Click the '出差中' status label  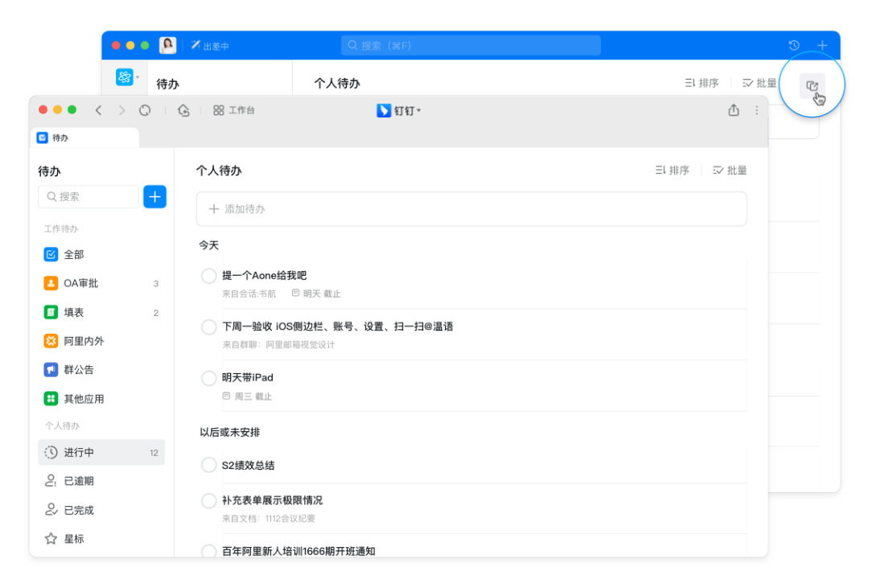[211, 46]
